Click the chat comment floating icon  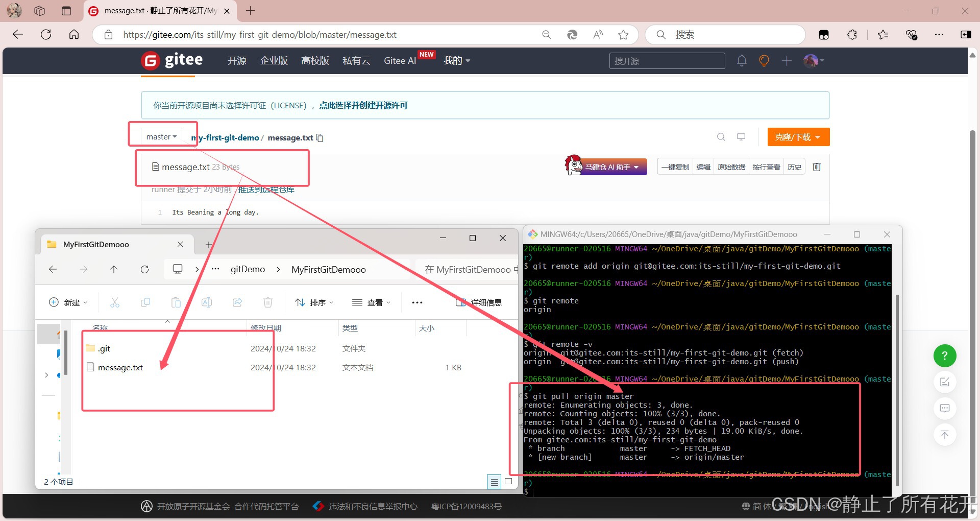945,408
